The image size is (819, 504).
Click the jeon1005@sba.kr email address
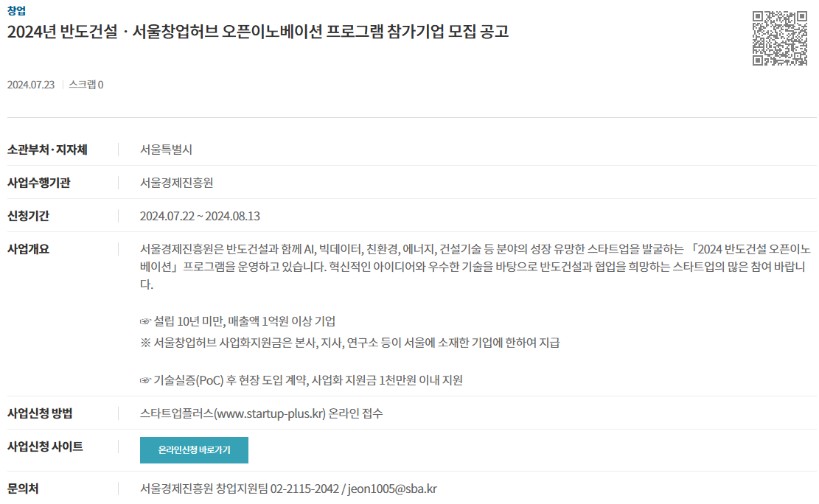[392, 489]
